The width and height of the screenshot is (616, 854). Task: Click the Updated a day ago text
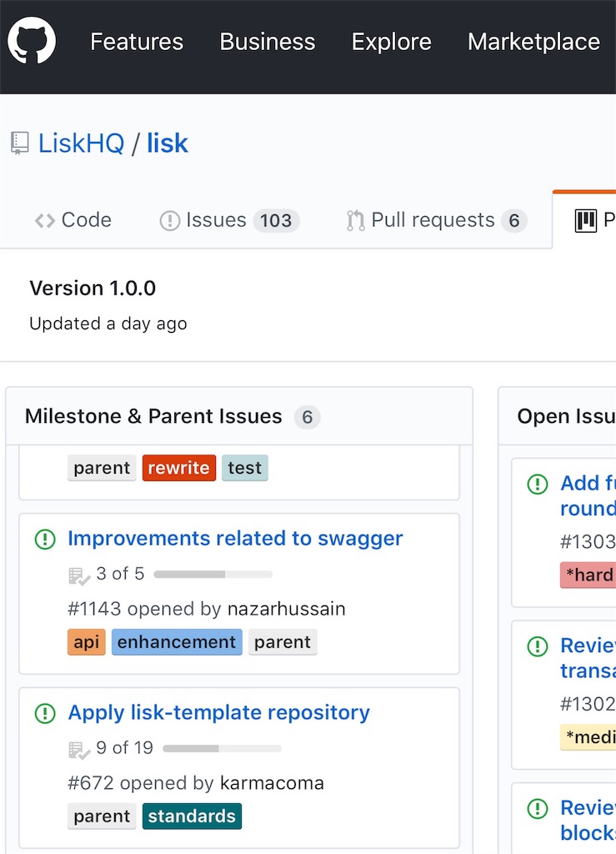[108, 324]
